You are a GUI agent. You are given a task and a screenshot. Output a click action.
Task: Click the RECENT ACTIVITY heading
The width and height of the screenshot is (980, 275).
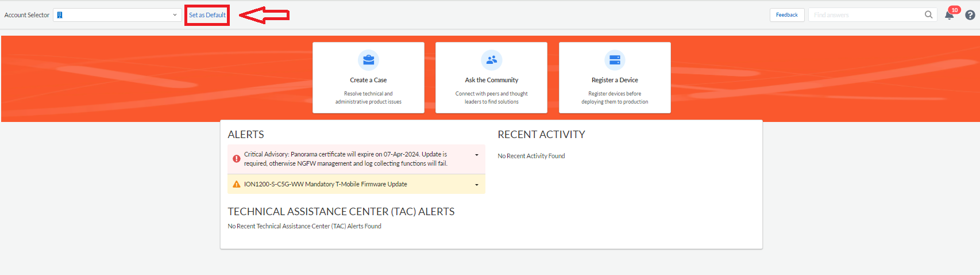coord(541,134)
